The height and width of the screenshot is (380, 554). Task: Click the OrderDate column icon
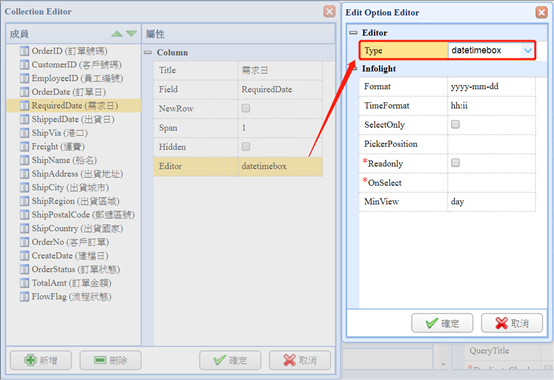(24, 92)
